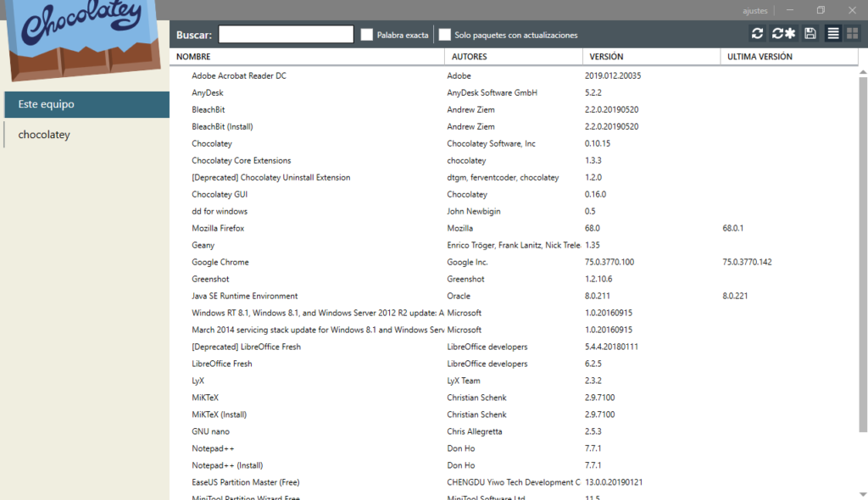The image size is (868, 500).
Task: Click the save/export packages icon
Action: pos(810,34)
